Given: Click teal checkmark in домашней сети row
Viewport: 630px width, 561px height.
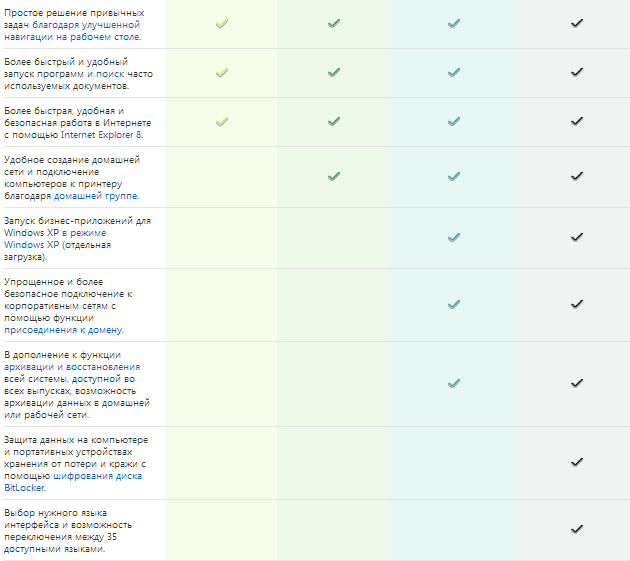Looking at the screenshot, I should (454, 176).
